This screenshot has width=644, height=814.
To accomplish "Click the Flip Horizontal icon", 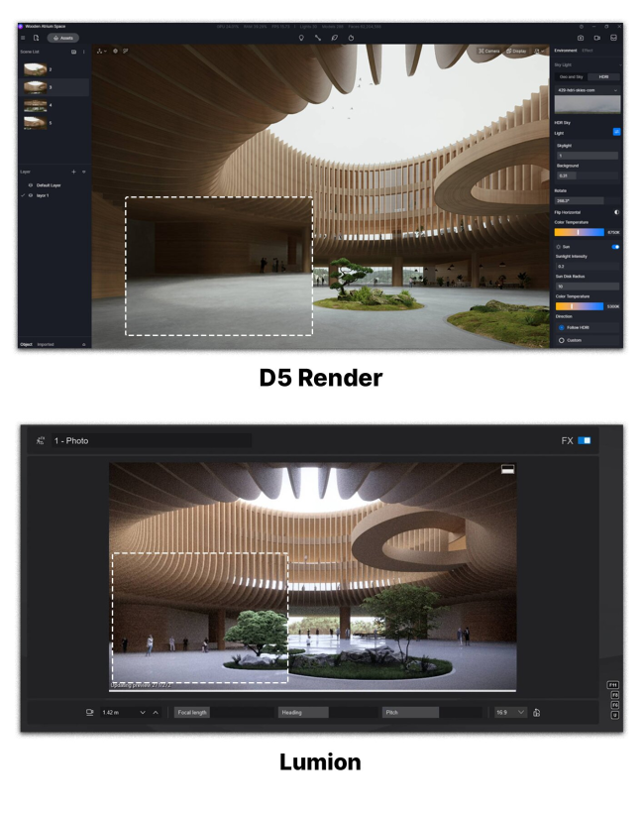I will pyautogui.click(x=616, y=212).
